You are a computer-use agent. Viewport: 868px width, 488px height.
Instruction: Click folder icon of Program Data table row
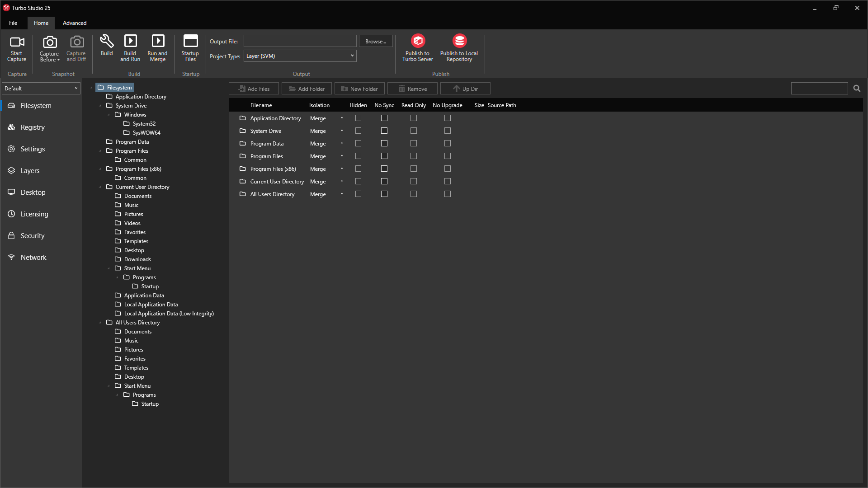point(243,144)
